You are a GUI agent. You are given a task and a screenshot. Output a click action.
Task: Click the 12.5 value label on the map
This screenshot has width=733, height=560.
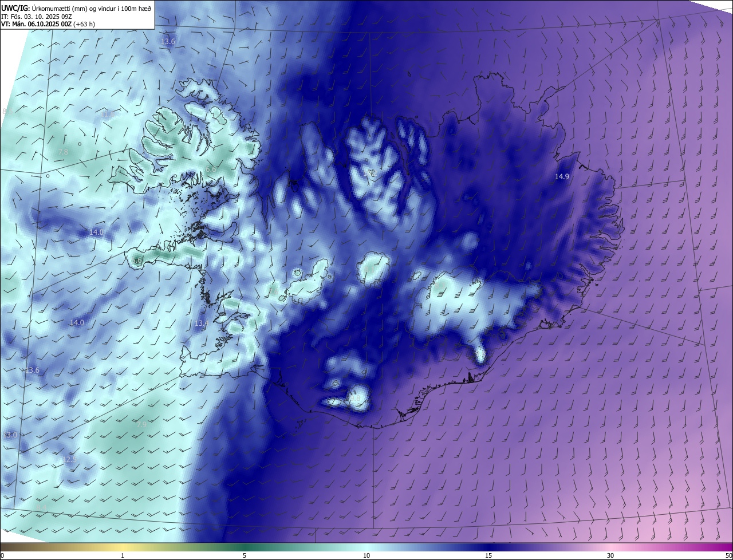(x=69, y=460)
